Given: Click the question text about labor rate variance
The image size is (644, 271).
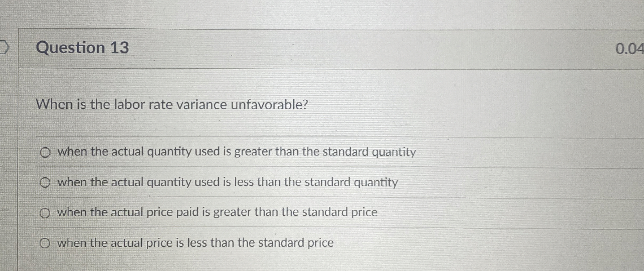Looking at the screenshot, I should pyautogui.click(x=172, y=104).
